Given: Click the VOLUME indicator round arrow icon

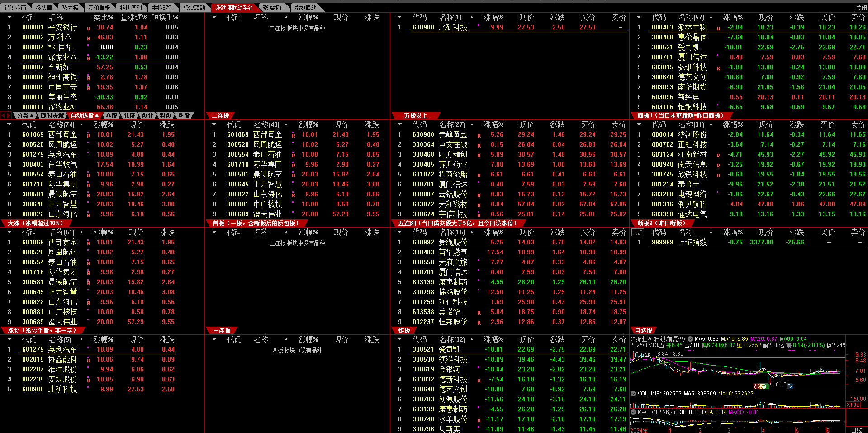Looking at the screenshot, I should point(633,394).
